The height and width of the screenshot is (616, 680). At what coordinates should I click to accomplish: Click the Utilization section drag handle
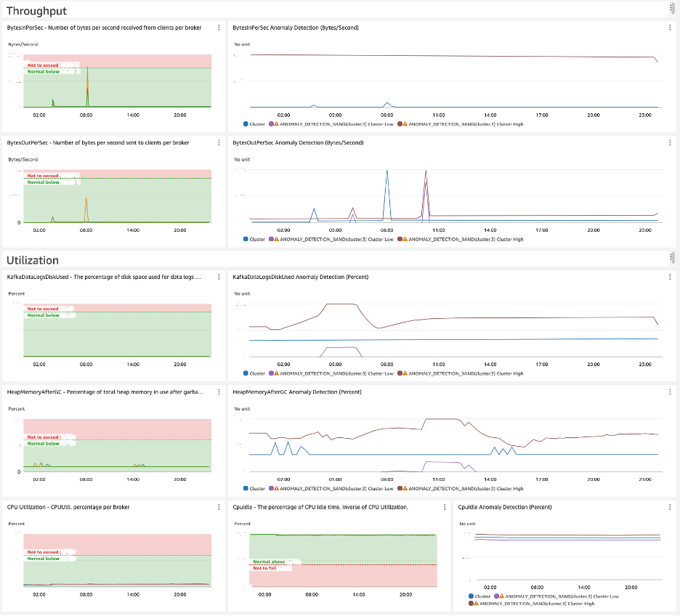(672, 258)
